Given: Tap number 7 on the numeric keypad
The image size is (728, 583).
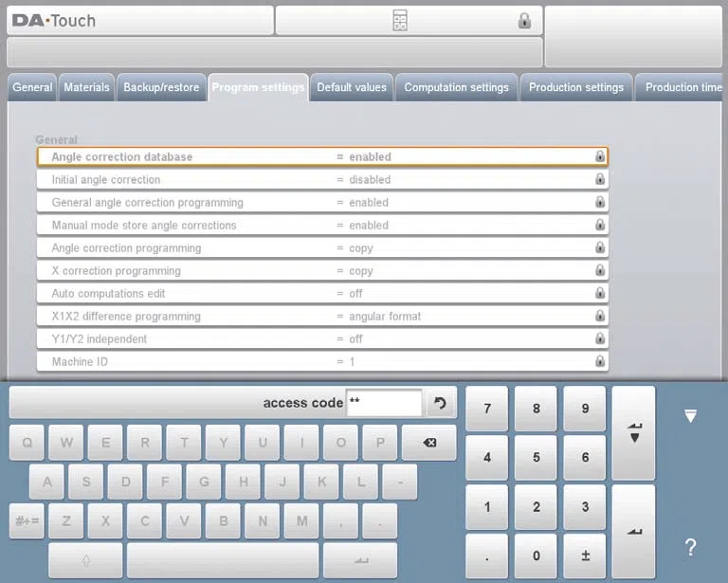Looking at the screenshot, I should point(487,409).
